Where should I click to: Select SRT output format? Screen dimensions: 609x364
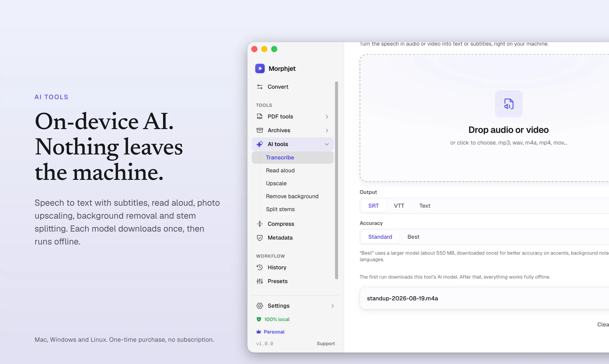(x=374, y=206)
